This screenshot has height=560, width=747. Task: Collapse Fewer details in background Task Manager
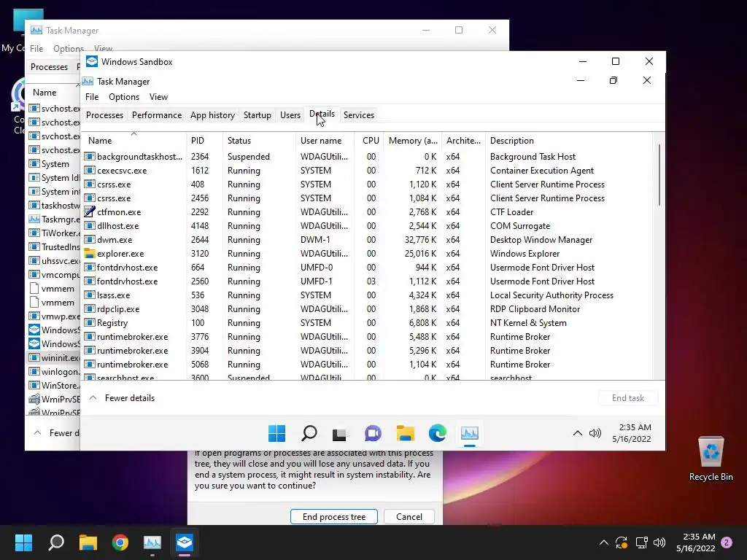(56, 433)
